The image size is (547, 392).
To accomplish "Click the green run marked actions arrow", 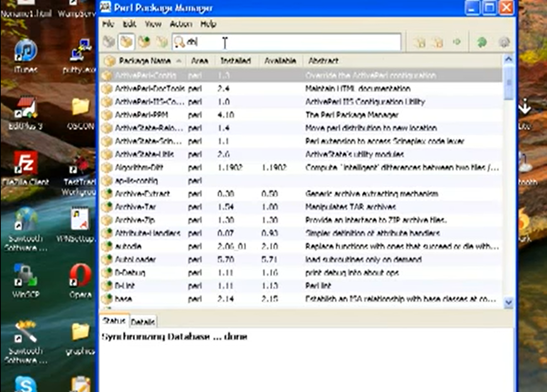I will click(x=457, y=42).
